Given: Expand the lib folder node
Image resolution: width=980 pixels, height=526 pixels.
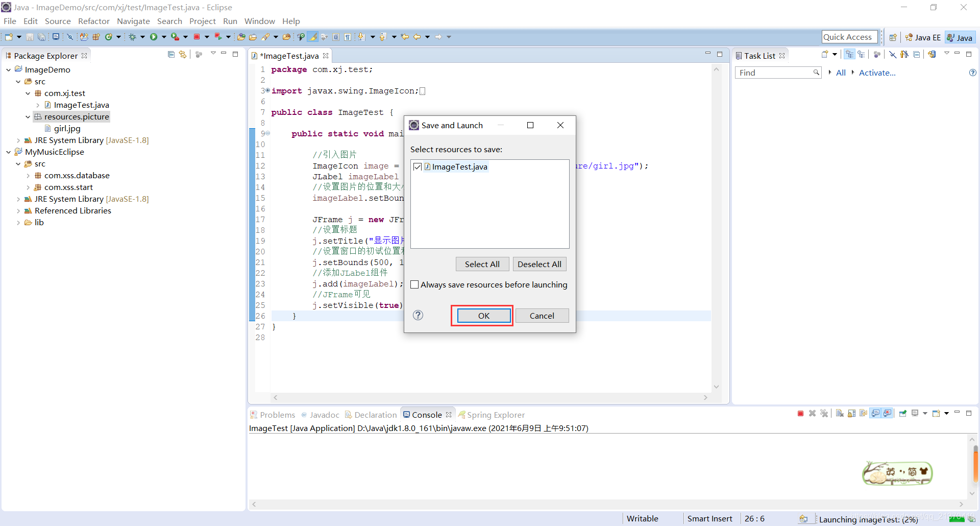Looking at the screenshot, I should pyautogui.click(x=18, y=223).
